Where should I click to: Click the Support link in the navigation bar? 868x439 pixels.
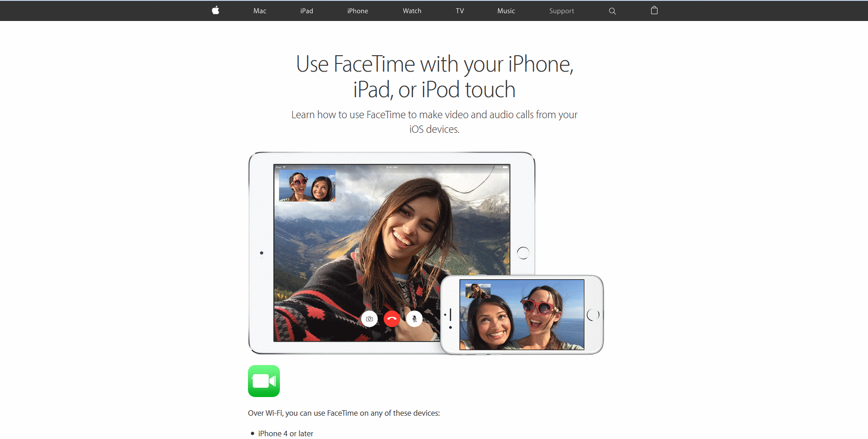[x=561, y=10]
